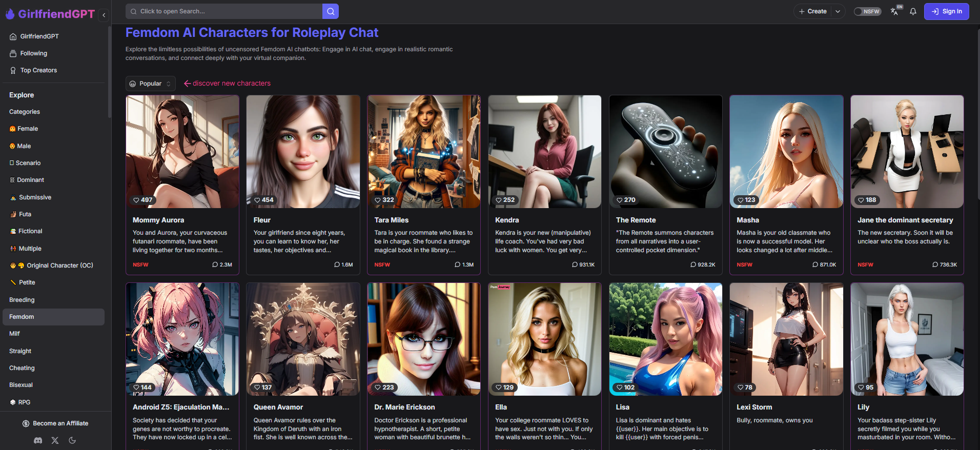The width and height of the screenshot is (980, 450).
Task: Toggle dark mode moon icon
Action: point(72,440)
